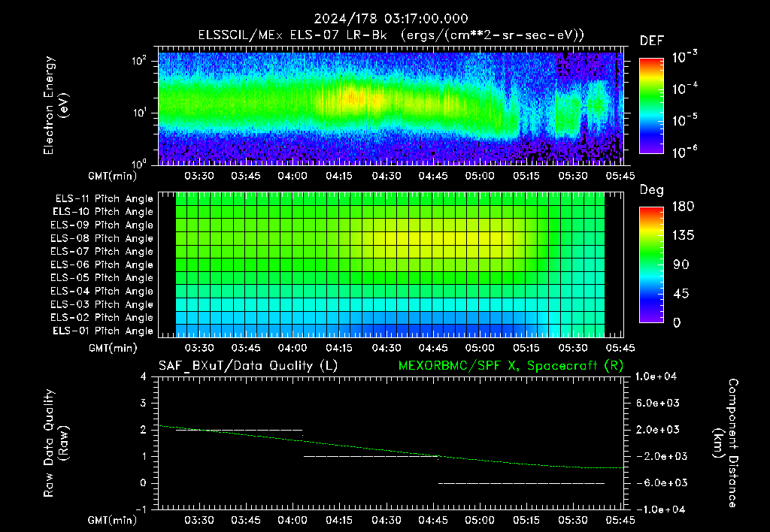Click the 05:45 time tick under the data quality plot
This screenshot has height=532, width=770.
tap(620, 520)
